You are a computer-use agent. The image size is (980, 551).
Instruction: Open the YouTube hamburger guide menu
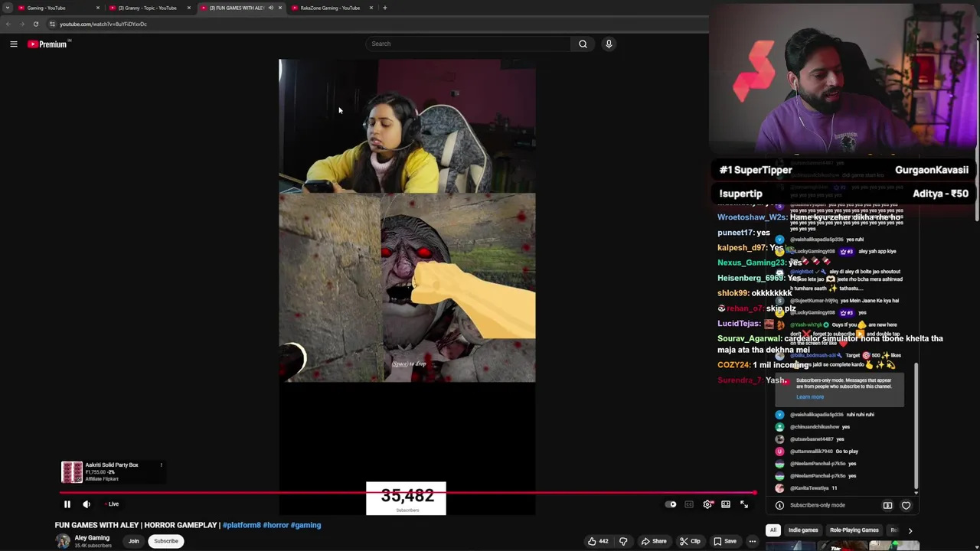14,44
